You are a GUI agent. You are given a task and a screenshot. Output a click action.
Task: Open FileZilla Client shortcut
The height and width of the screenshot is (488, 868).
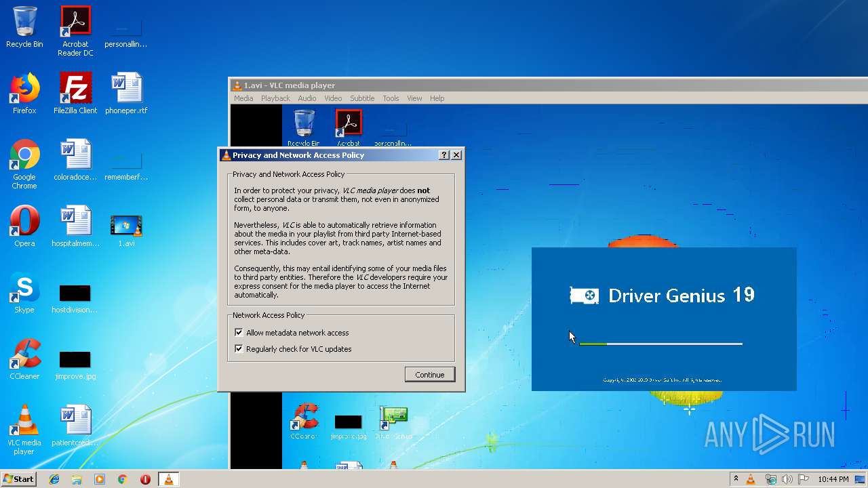[75, 94]
